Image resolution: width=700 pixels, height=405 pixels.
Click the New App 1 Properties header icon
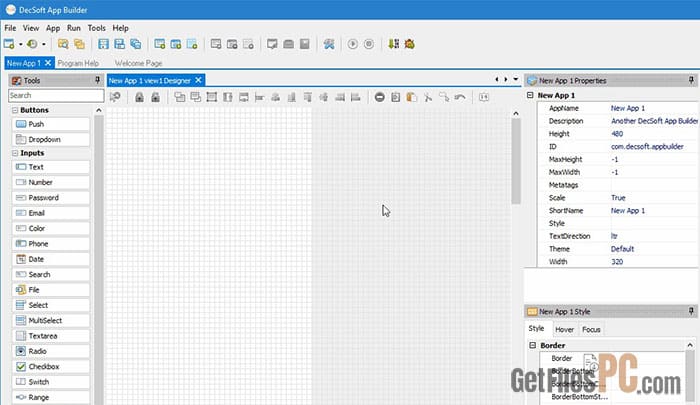click(x=532, y=81)
